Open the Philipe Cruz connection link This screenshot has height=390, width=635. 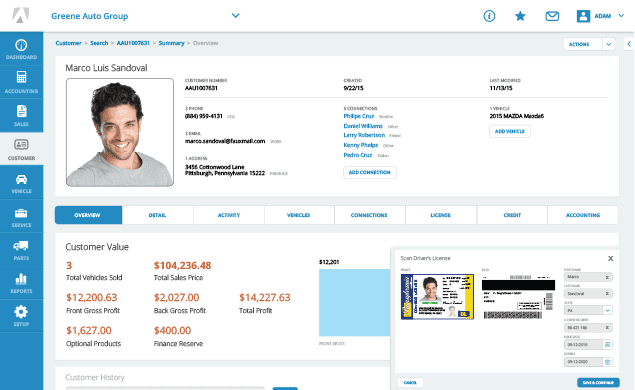(x=358, y=116)
